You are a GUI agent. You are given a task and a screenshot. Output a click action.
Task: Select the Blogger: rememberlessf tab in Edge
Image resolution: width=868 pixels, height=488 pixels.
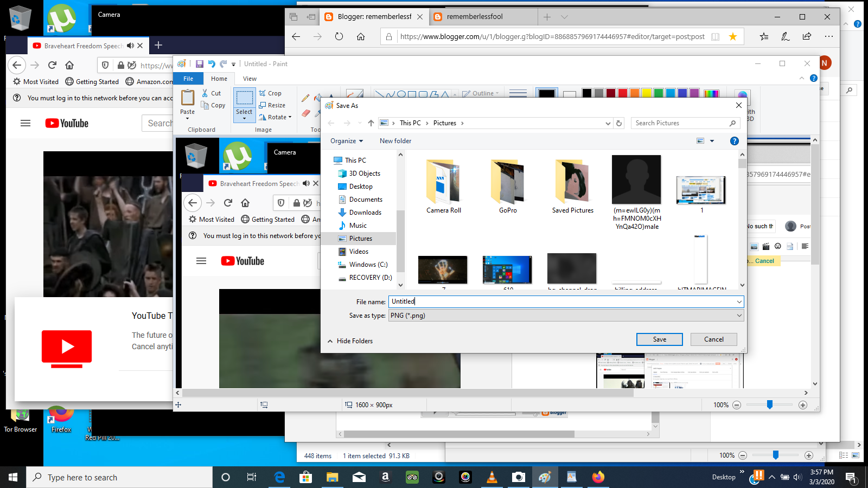click(374, 17)
